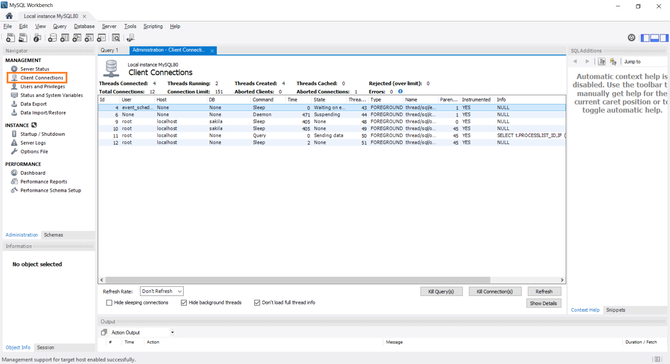Open the Edit menu

(x=23, y=26)
